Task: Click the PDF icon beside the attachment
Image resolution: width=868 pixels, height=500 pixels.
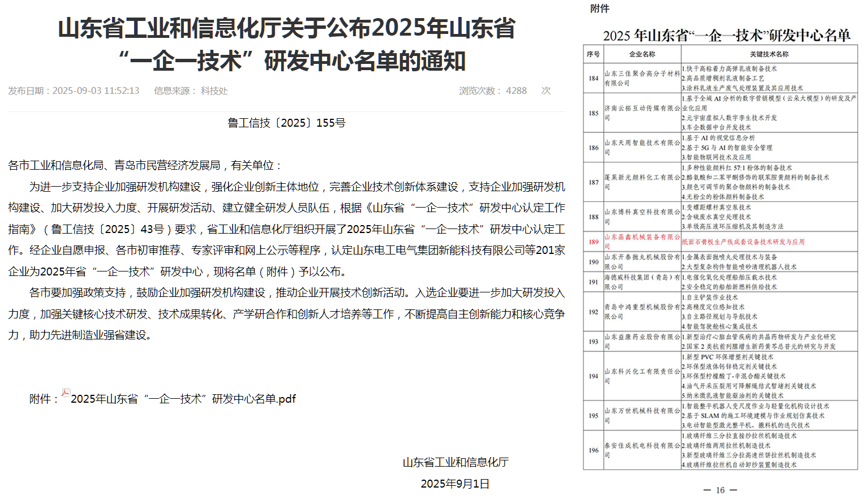Action: (x=66, y=394)
